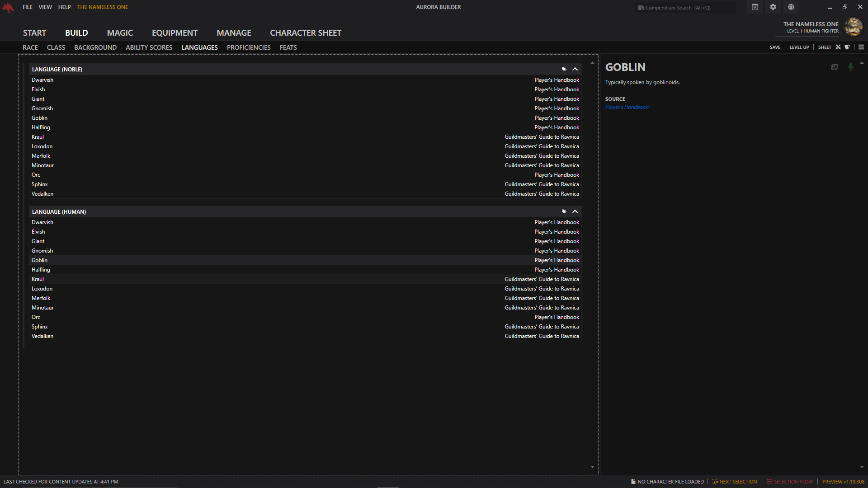Open the File menu

[x=28, y=7]
